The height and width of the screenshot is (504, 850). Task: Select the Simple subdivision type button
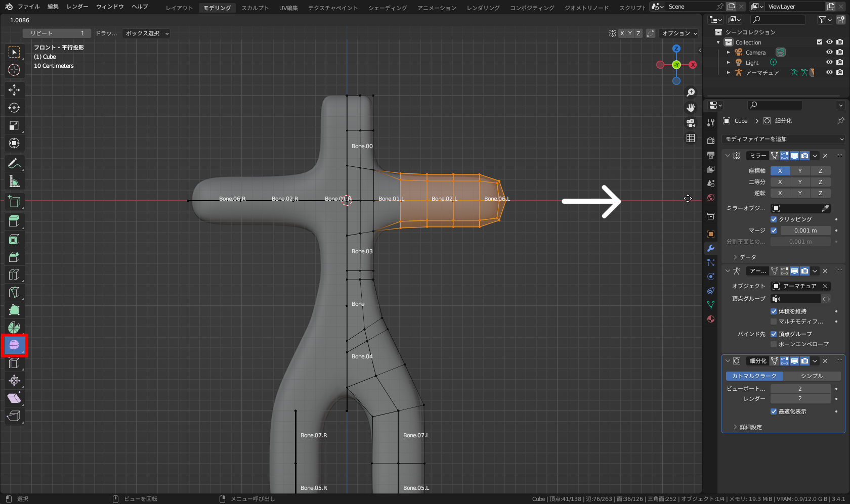tap(812, 376)
